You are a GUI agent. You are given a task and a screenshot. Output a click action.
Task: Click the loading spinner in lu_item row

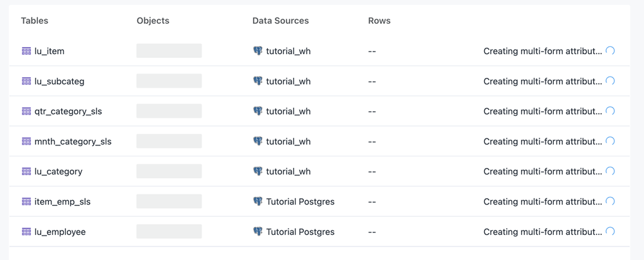pos(611,51)
